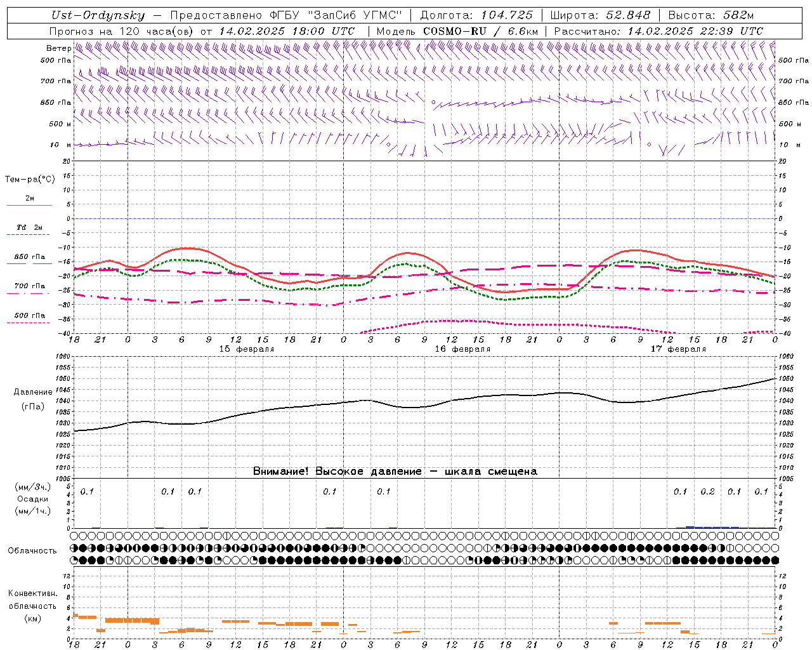
Task: Click the '(мм/3ч.)' precipitation unit label
Action: pos(33,487)
